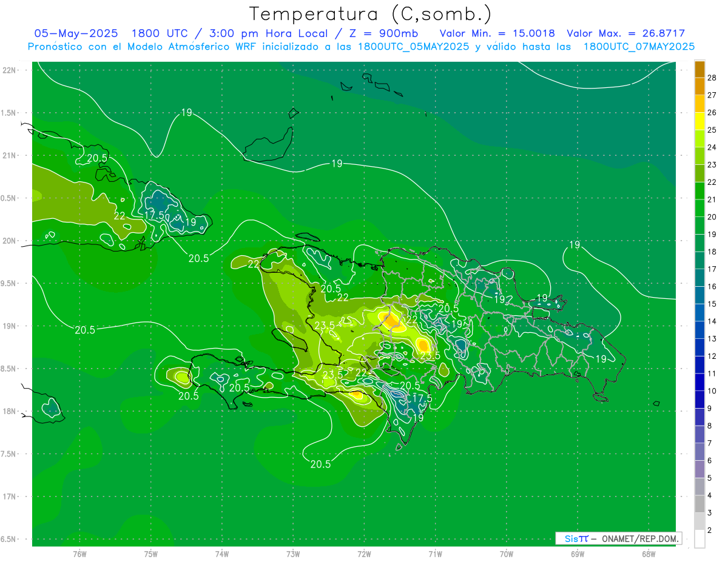Screen dimensions: 728x562
Task: Click the date '05-May-2025' in the header
Action: point(76,33)
